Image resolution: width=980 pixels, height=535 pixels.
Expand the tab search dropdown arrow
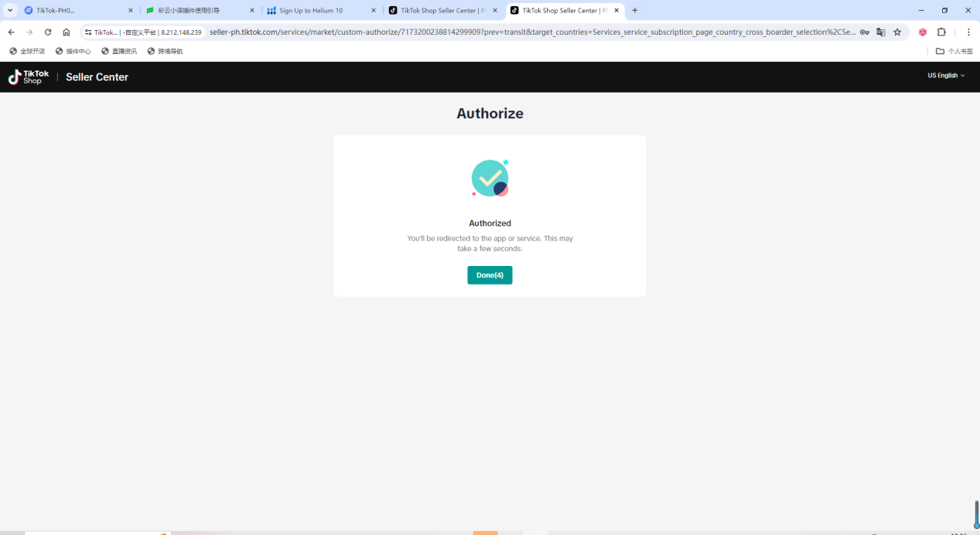click(x=10, y=10)
